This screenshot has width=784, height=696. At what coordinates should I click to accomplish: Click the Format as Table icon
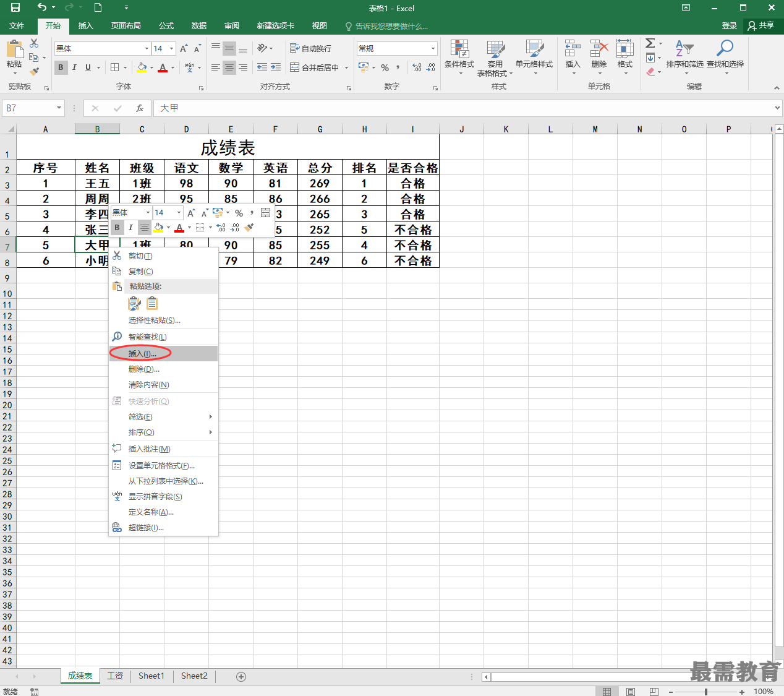495,49
